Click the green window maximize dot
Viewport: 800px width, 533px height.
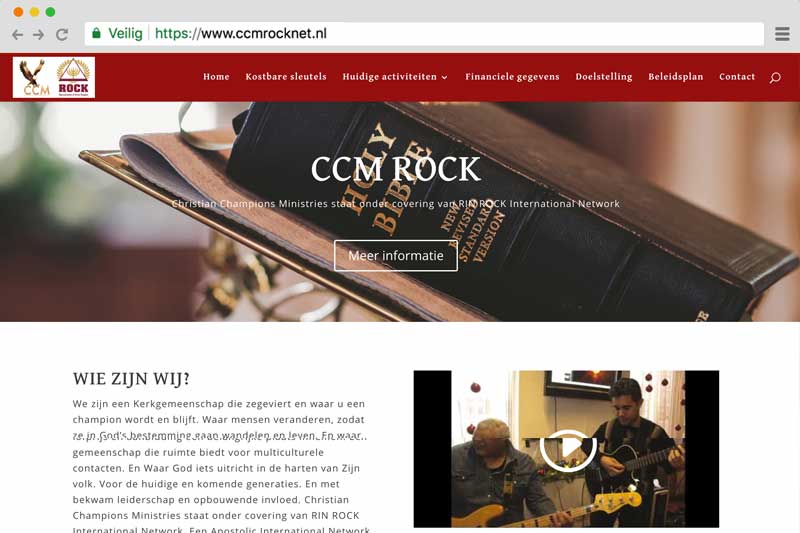51,12
